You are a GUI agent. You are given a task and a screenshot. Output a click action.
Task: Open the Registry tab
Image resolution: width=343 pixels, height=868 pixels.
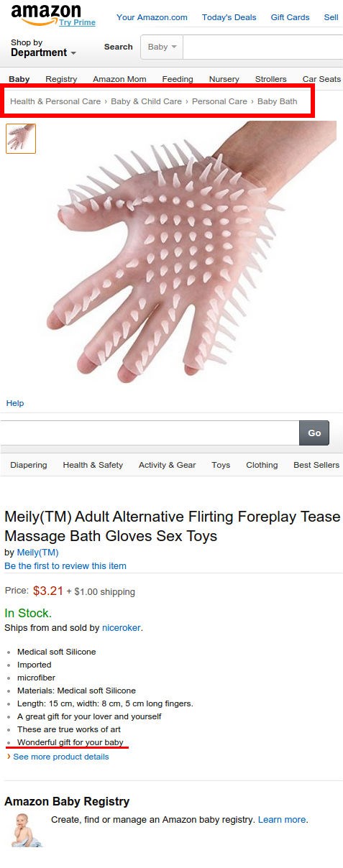[61, 79]
